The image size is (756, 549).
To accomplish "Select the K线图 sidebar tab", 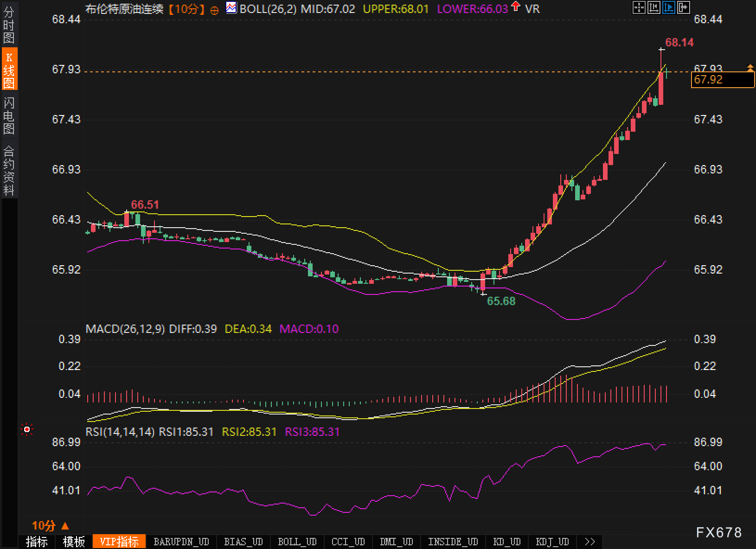I will (x=9, y=70).
